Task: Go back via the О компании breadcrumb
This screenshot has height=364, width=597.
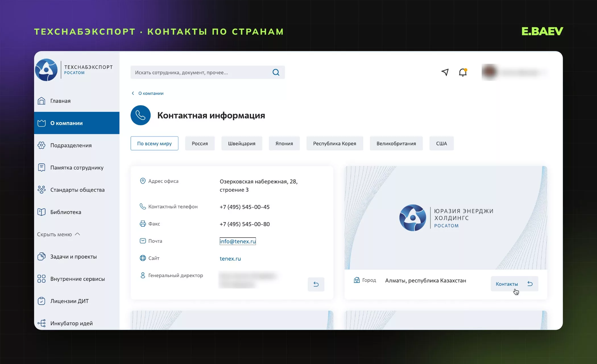Action: 148,93
